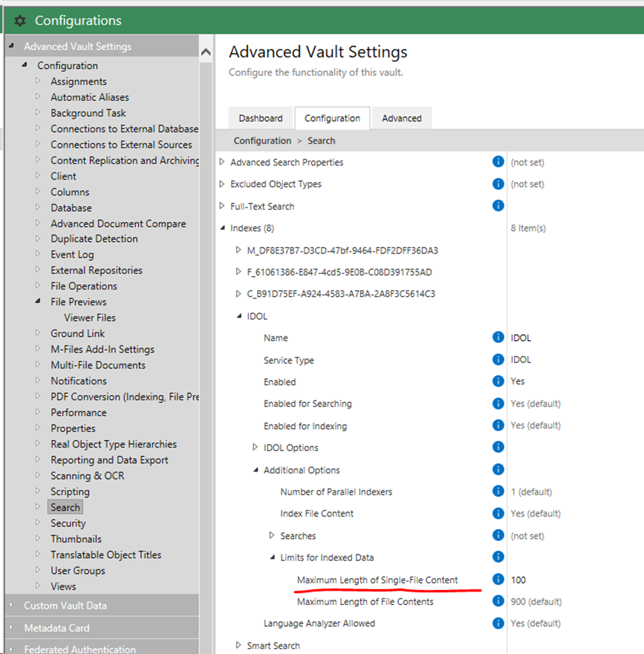644x654 pixels.
Task: Open the Advanced tab
Action: tap(402, 118)
